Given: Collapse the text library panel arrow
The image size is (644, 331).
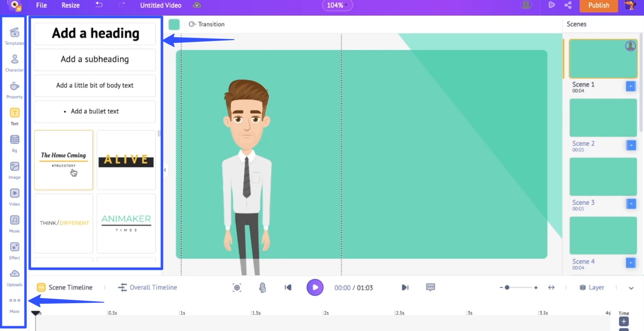Looking at the screenshot, I should tap(165, 170).
